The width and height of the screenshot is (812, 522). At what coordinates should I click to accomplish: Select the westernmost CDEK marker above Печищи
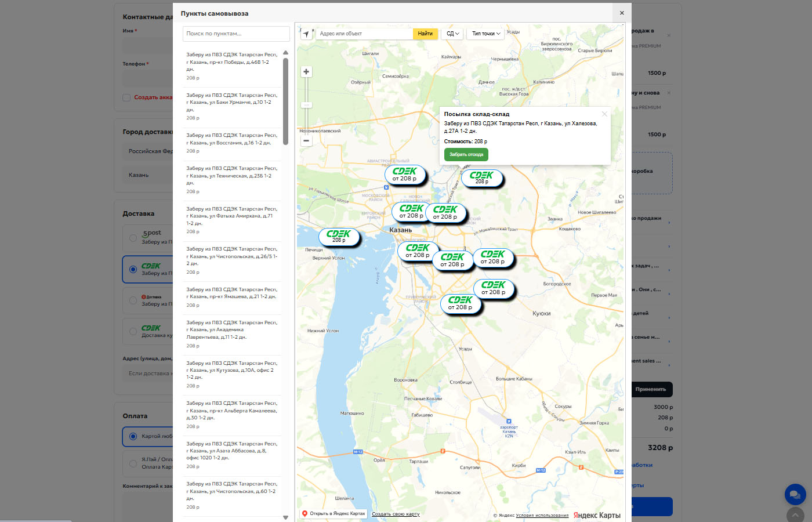(x=339, y=236)
